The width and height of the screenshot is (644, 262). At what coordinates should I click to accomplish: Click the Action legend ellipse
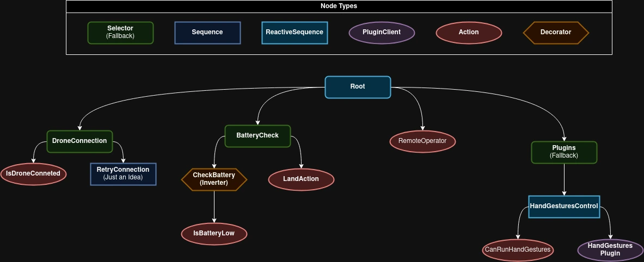(469, 33)
